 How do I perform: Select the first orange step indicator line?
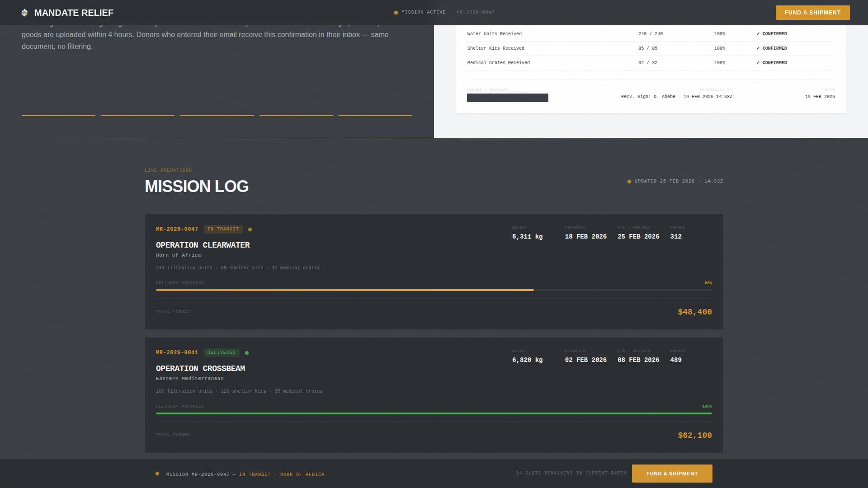(x=58, y=116)
